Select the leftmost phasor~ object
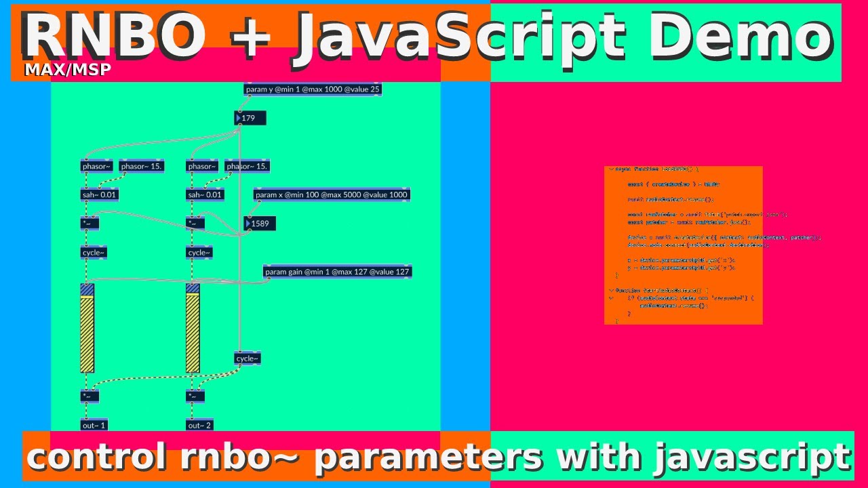The image size is (868, 488). pos(96,165)
